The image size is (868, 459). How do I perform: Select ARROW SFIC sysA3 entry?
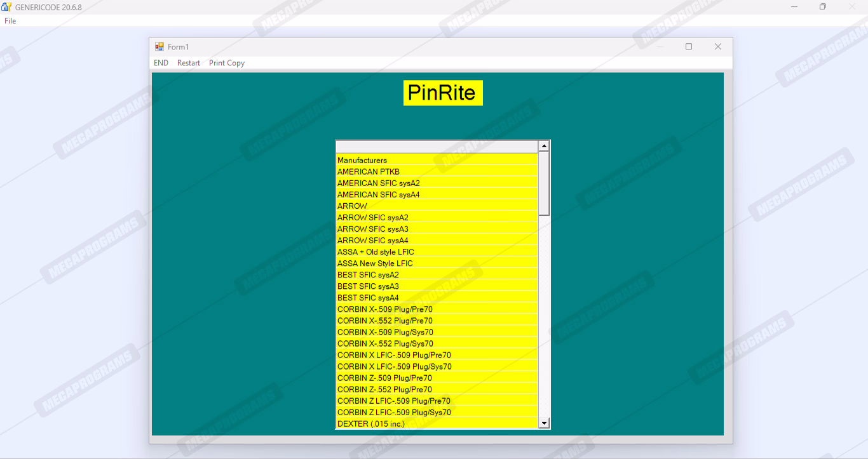click(373, 229)
